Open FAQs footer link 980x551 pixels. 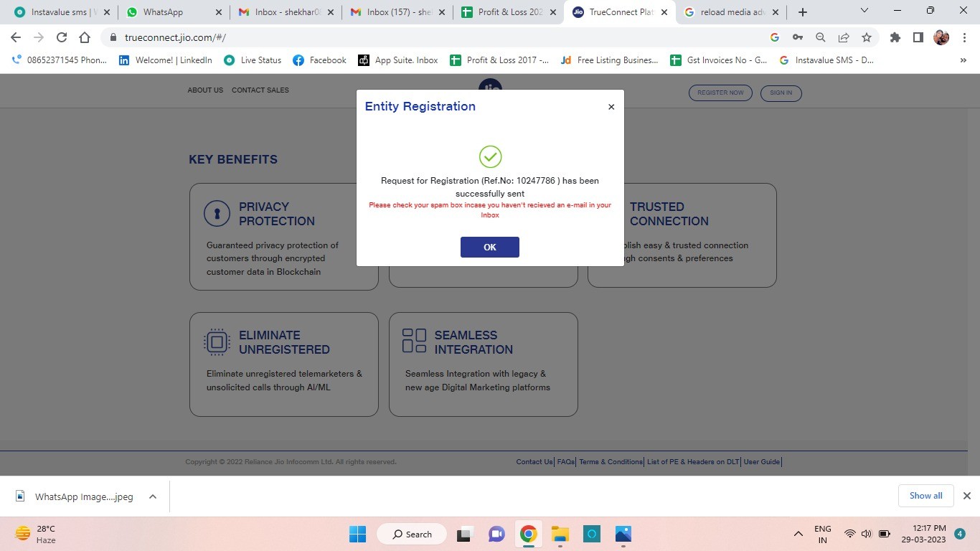pos(566,462)
